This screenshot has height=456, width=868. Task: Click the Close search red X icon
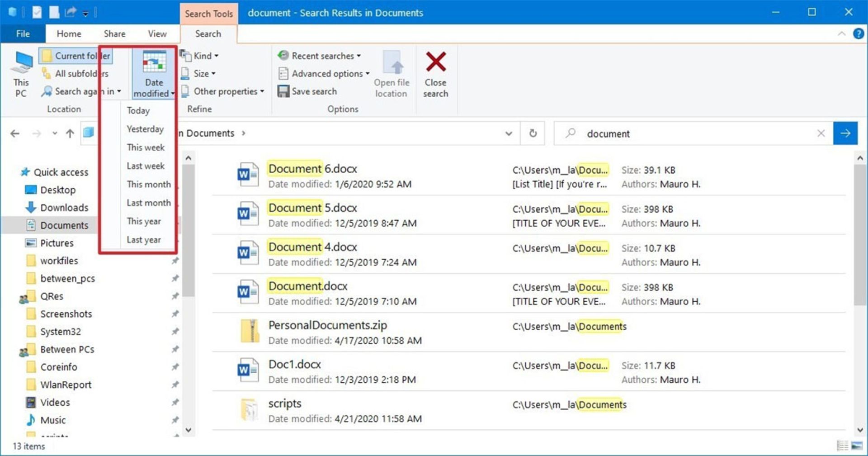point(435,62)
